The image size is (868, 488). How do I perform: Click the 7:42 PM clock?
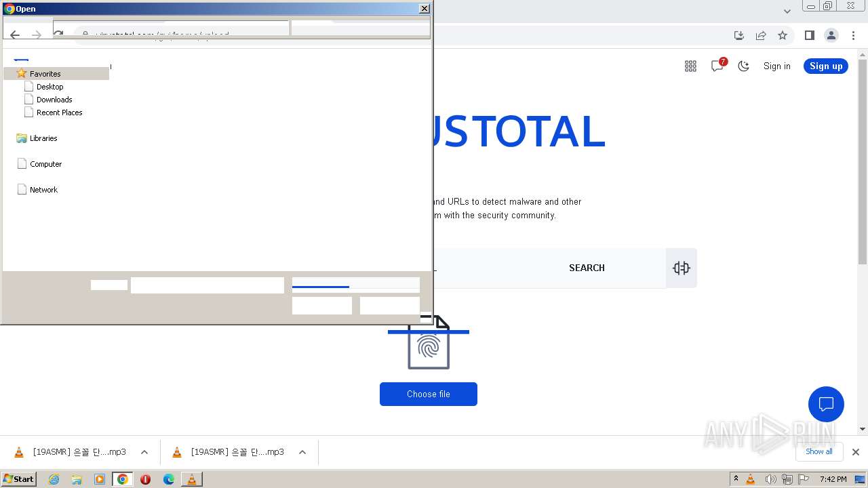833,479
